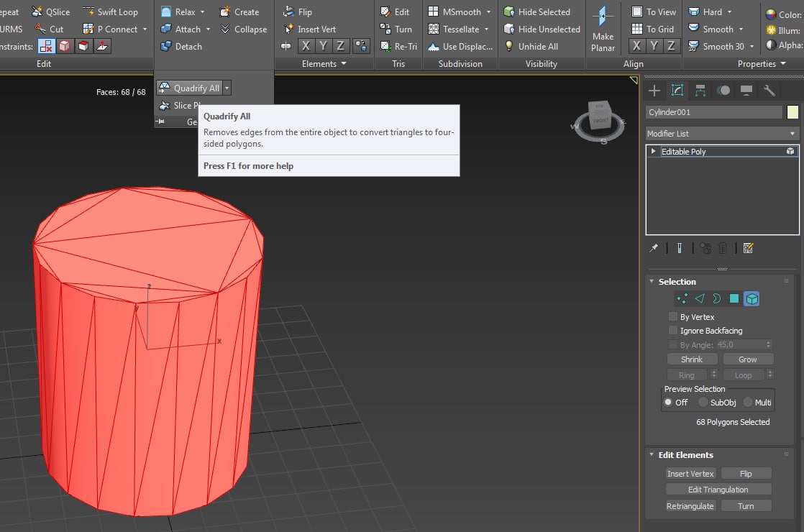Toggle Element sub-object level

click(x=752, y=299)
